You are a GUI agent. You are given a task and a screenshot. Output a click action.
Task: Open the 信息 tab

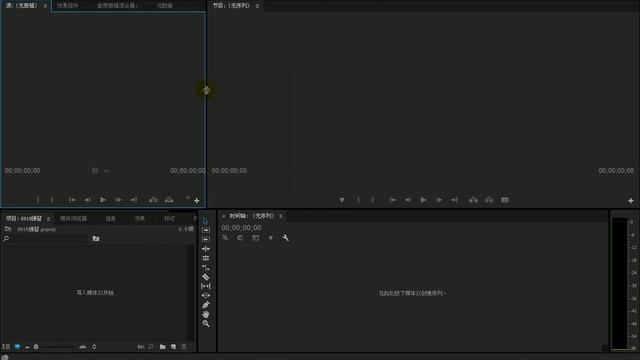[111, 219]
